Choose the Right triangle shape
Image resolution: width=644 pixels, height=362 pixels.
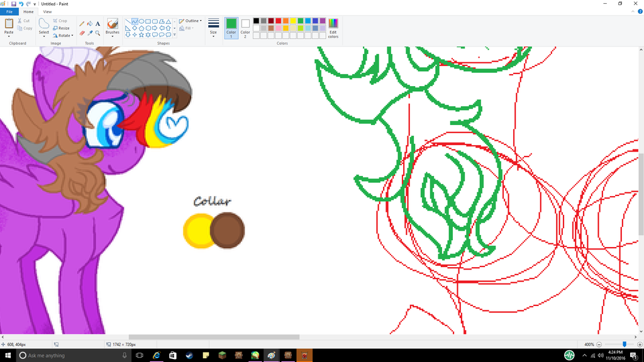coord(128,28)
